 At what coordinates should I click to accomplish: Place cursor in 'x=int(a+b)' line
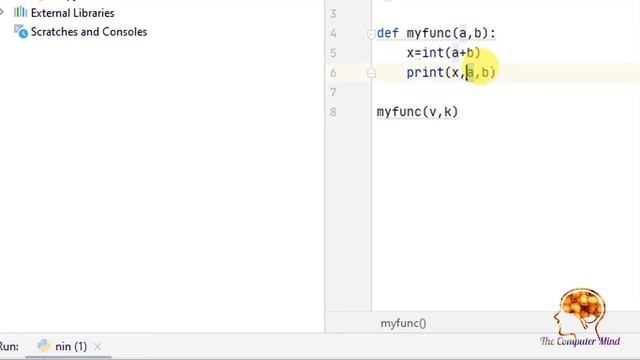tap(443, 53)
